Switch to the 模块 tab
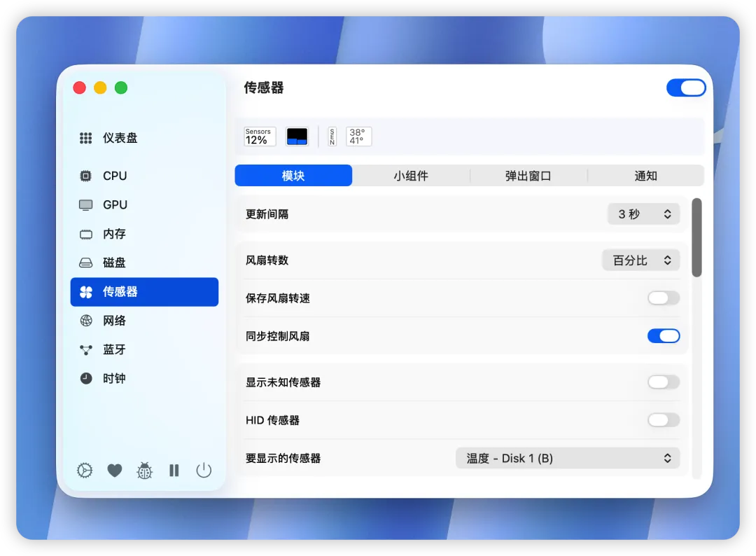756x556 pixels. pos(293,176)
